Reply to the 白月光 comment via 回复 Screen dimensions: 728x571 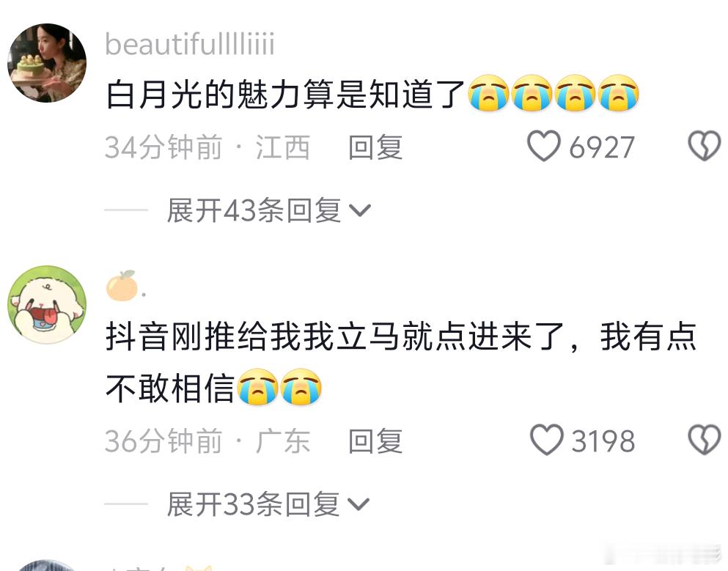pyautogui.click(x=375, y=147)
